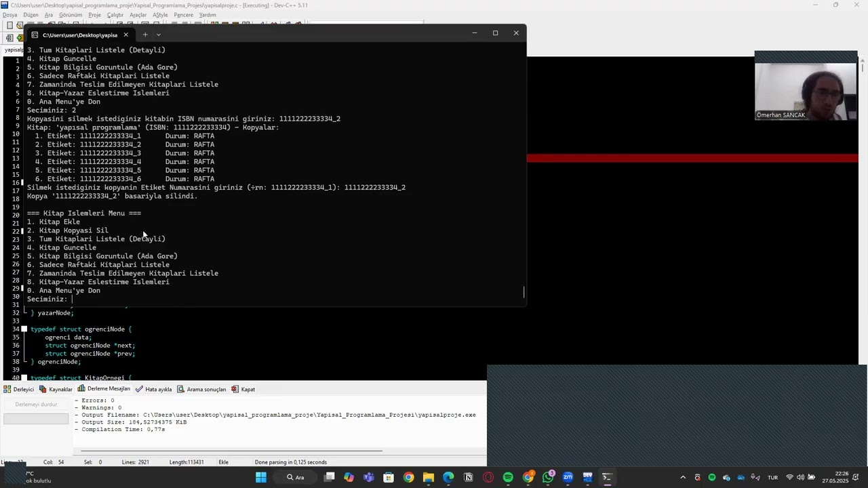Open Spotify from the taskbar
The width and height of the screenshot is (868, 488).
tap(508, 477)
